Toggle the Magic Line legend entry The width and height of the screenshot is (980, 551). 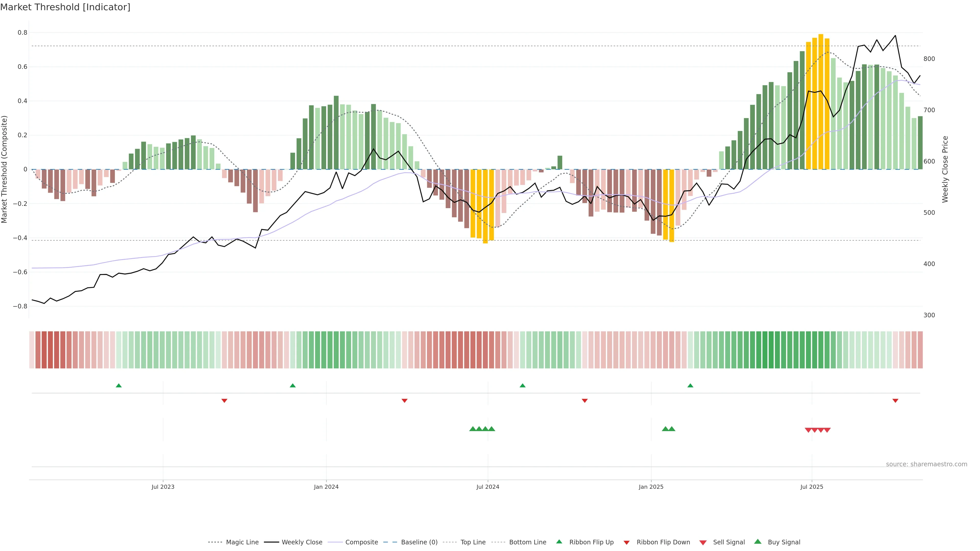242,542
